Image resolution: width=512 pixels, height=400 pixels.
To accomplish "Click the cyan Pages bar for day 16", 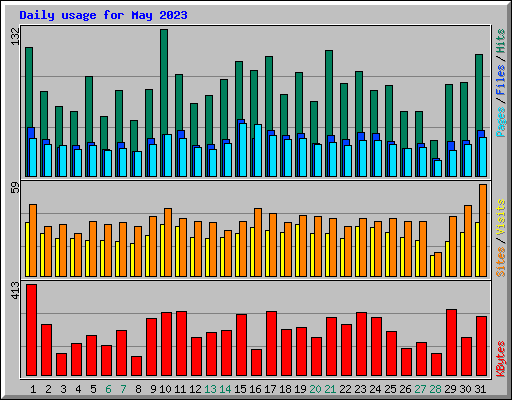I will [258, 150].
